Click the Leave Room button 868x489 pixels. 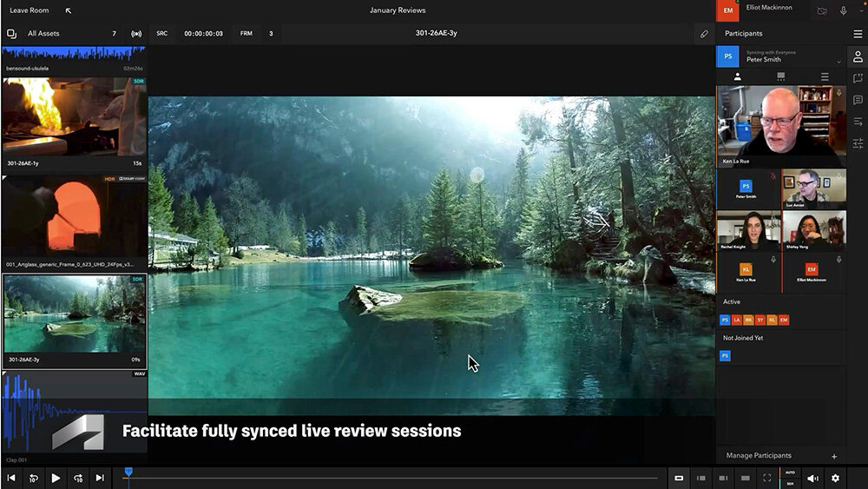click(30, 10)
